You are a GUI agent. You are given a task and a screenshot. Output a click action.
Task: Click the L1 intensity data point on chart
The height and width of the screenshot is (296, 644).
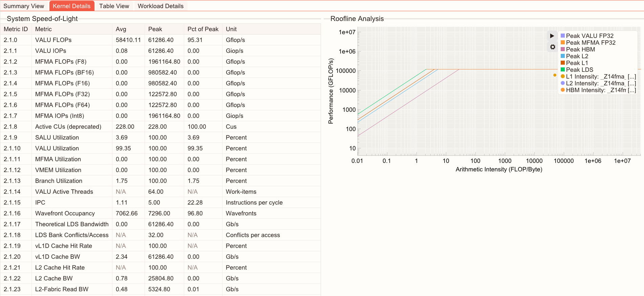(x=555, y=75)
